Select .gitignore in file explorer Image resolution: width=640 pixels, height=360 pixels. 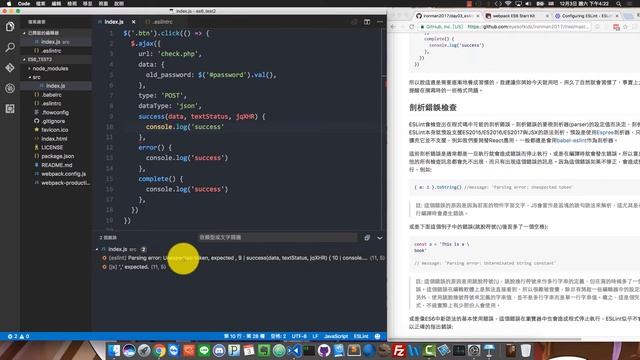click(56, 121)
